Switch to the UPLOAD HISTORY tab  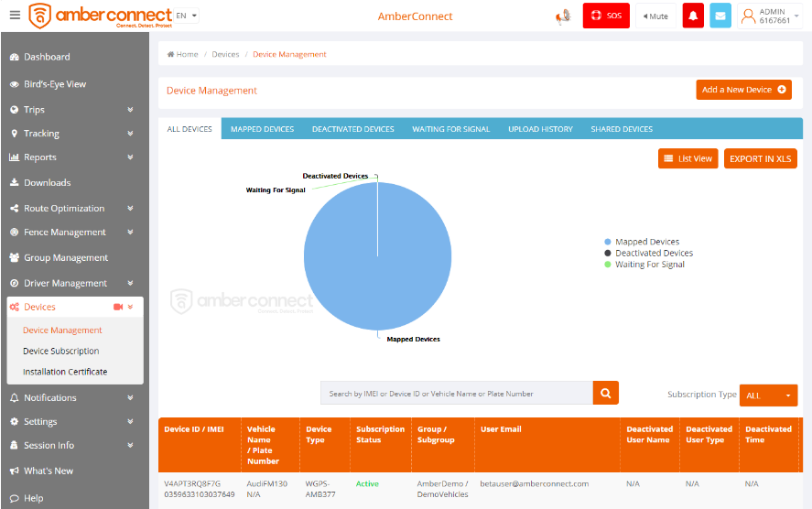pyautogui.click(x=540, y=129)
